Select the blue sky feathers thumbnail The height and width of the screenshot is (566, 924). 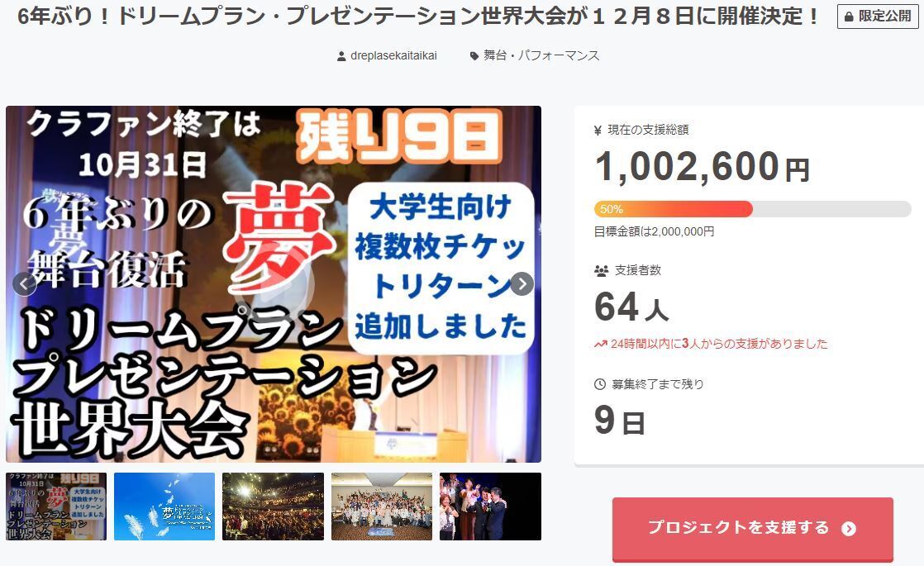point(164,507)
